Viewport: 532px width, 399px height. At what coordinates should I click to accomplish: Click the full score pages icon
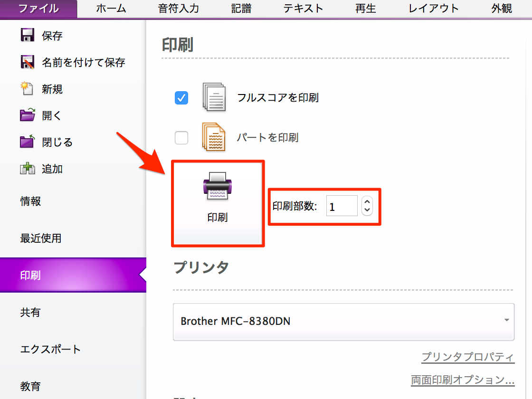[x=214, y=97]
